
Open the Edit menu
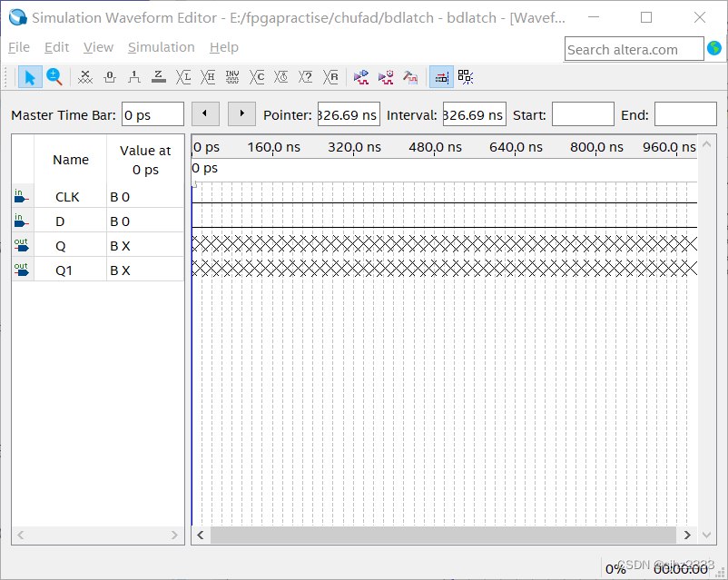click(56, 47)
